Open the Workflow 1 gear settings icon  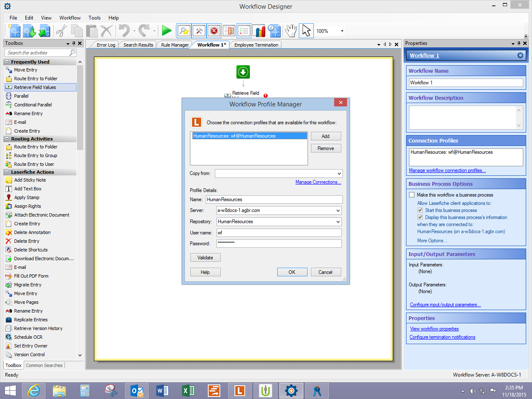click(x=520, y=55)
